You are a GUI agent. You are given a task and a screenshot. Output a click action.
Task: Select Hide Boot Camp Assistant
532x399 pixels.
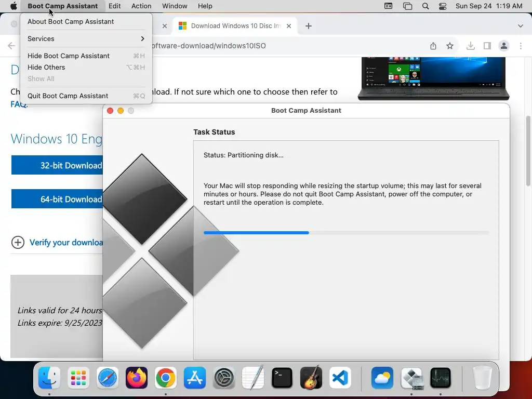[x=86, y=56]
